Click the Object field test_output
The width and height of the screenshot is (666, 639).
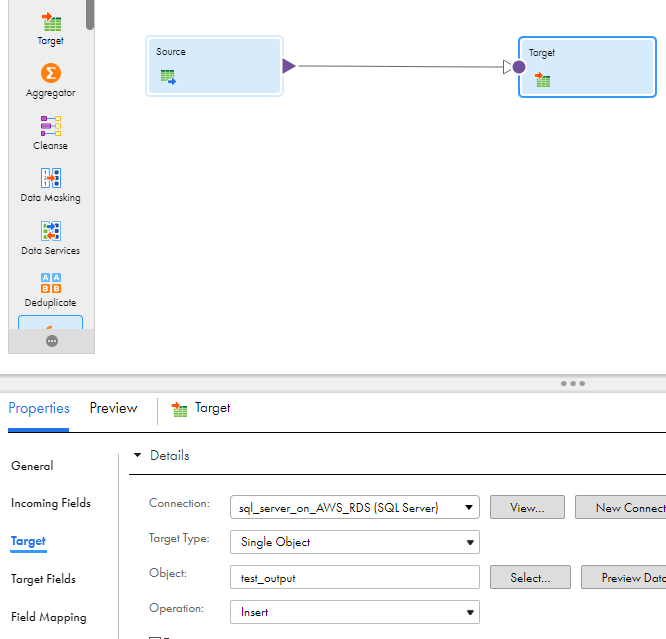[355, 577]
